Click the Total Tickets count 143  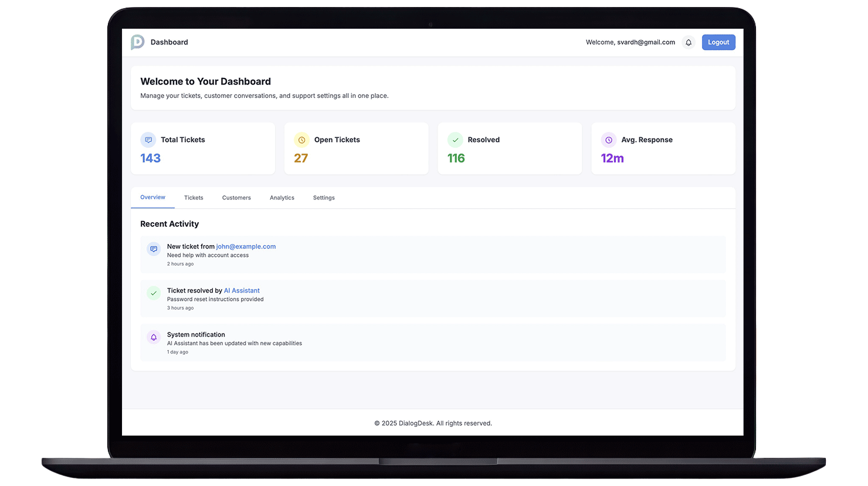[151, 158]
